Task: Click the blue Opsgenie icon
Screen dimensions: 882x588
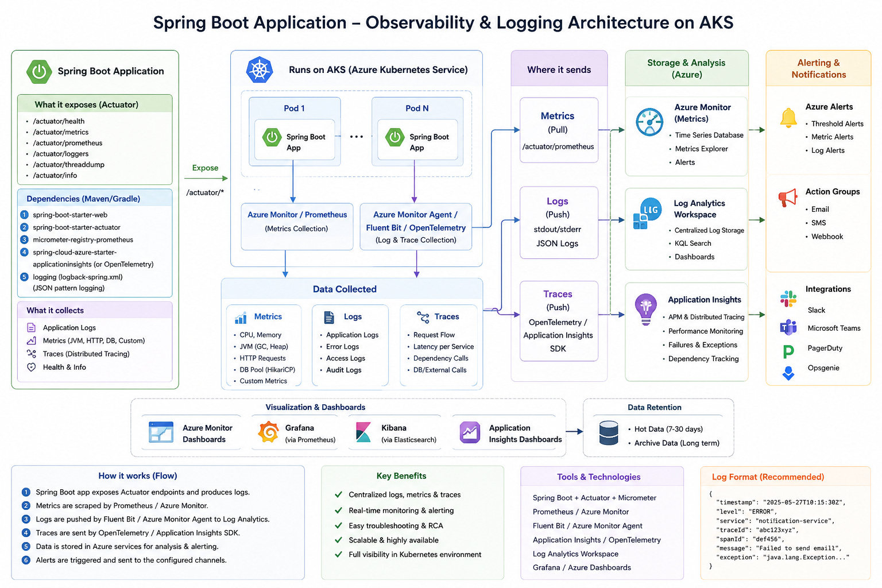Action: pos(788,373)
